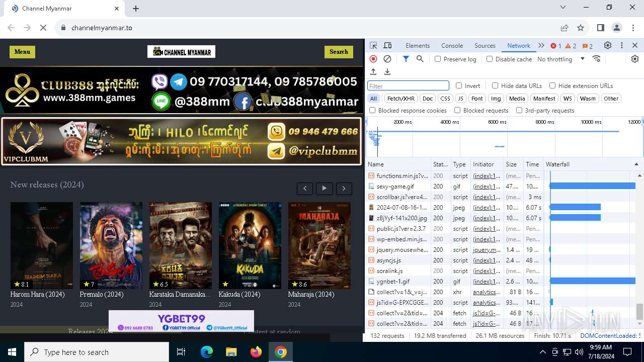Screen dimensions: 644x362
Task: Open Chrome three-dot menu
Action: tap(633, 28)
